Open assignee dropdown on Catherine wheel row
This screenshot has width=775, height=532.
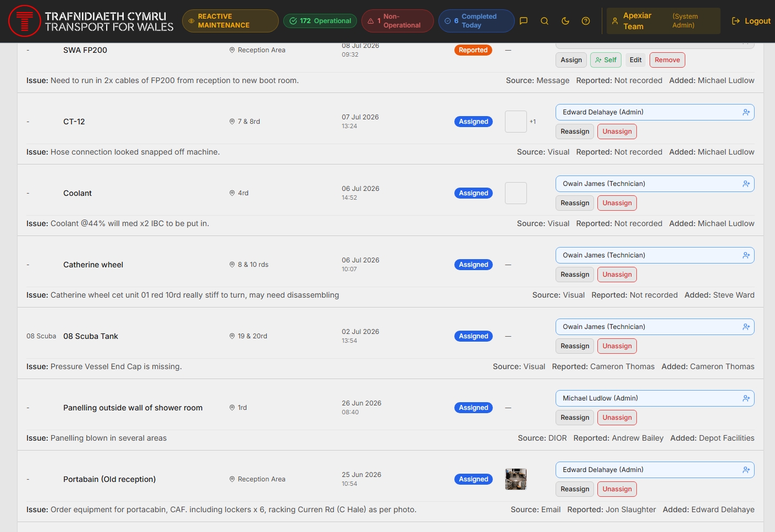[655, 255]
